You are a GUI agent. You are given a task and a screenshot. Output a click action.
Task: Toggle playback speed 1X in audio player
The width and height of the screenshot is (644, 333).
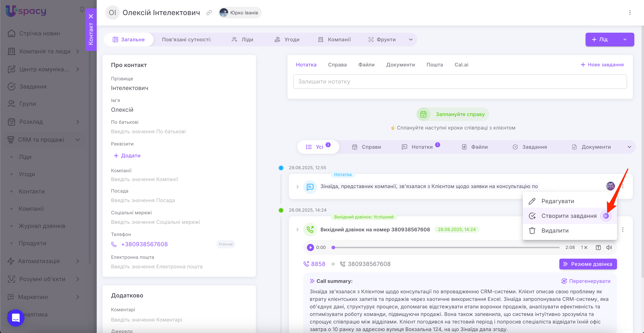click(x=584, y=247)
